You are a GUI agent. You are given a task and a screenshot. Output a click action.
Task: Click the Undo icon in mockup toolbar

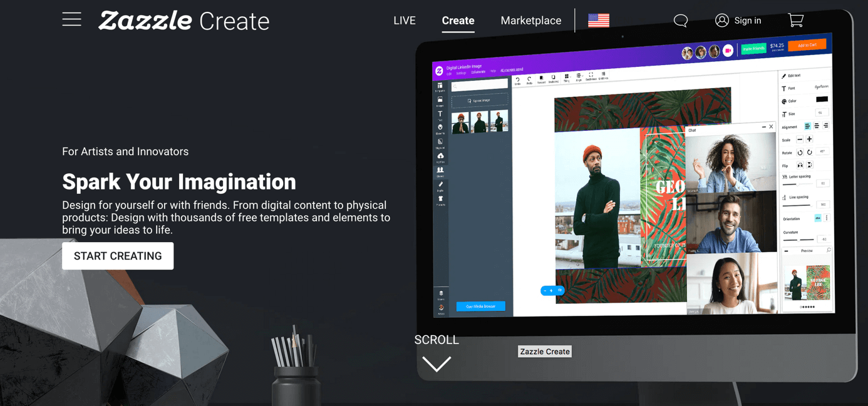(x=517, y=81)
